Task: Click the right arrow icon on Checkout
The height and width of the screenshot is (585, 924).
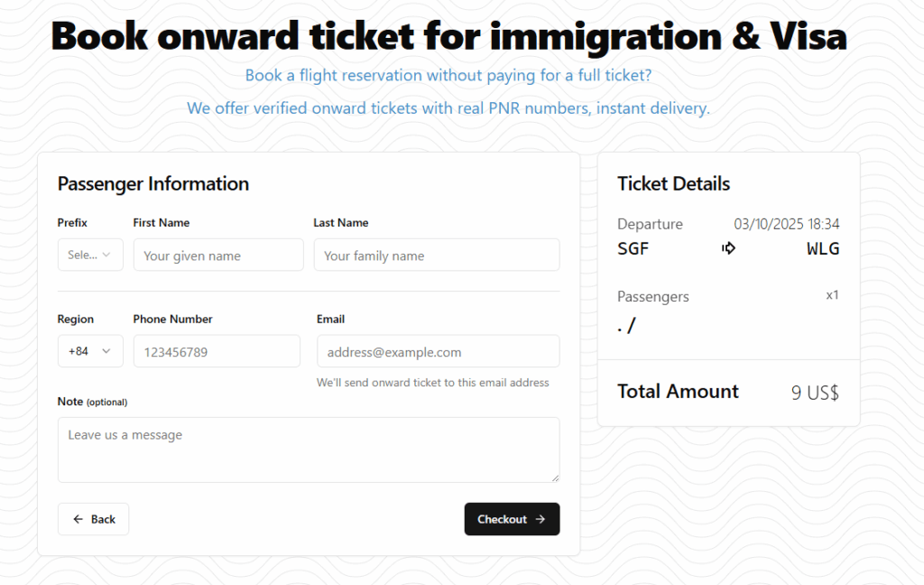Action: (x=541, y=519)
